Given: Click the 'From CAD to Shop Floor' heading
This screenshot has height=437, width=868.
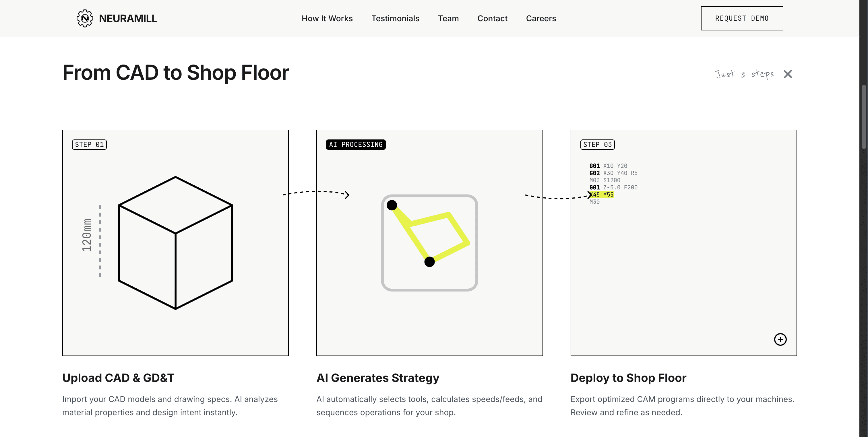Looking at the screenshot, I should click(x=176, y=72).
